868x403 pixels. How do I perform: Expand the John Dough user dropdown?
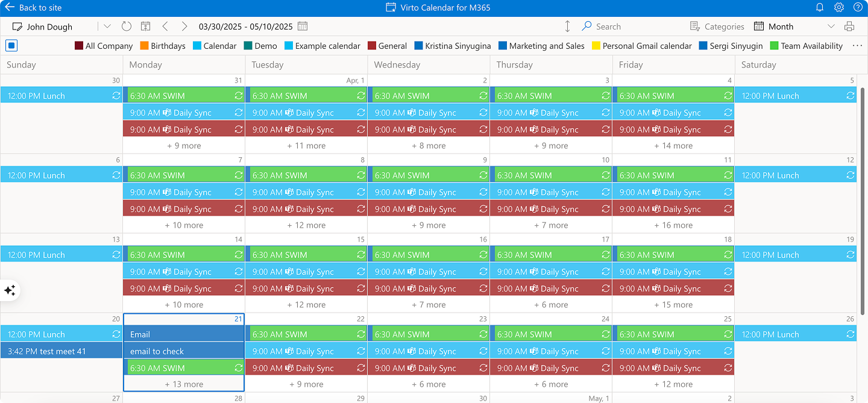click(107, 27)
